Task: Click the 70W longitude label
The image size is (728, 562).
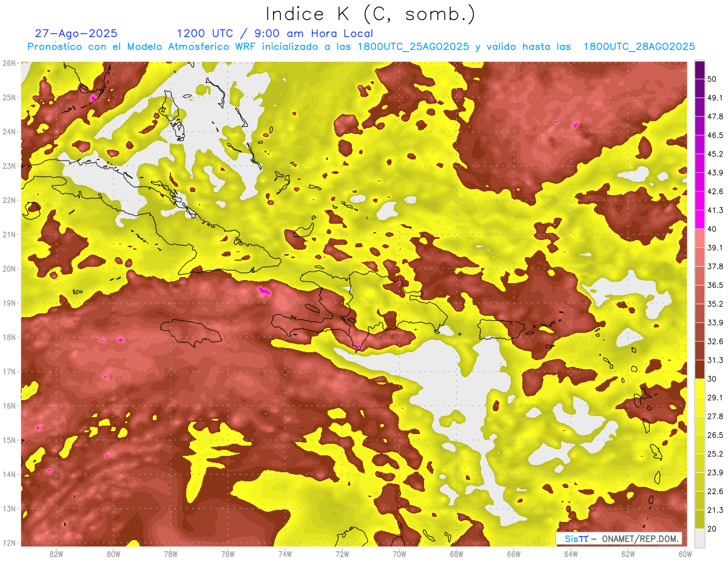Action: [399, 554]
